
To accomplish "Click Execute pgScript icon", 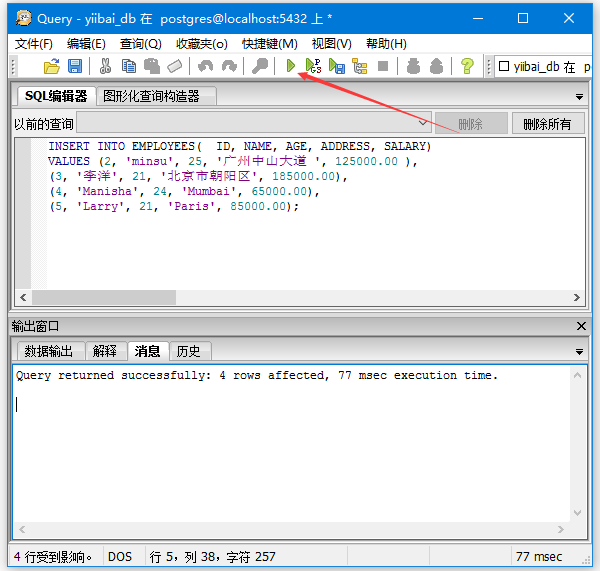I will click(x=314, y=66).
